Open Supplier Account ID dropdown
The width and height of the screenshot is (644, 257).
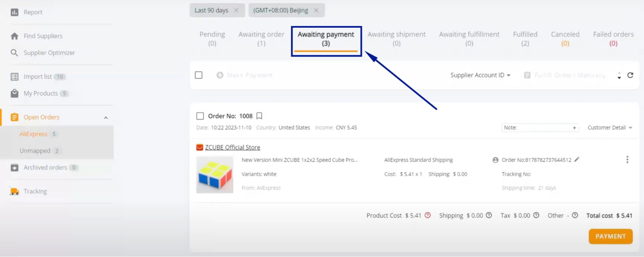point(480,75)
